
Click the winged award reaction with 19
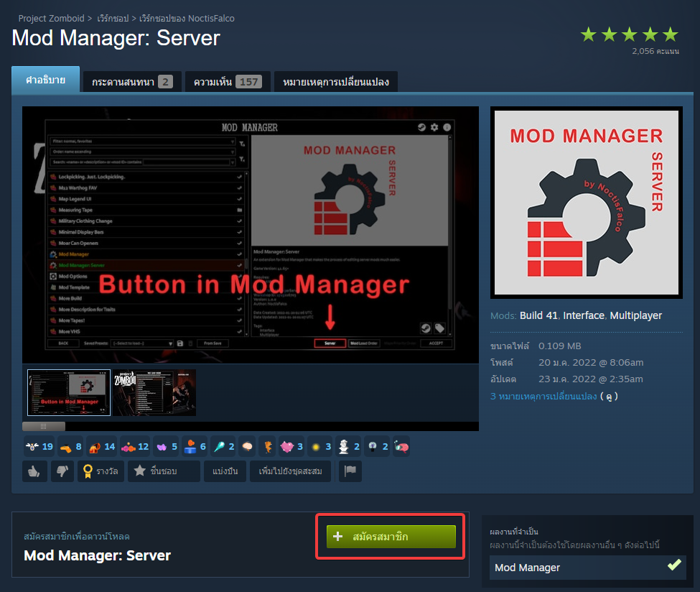pos(39,446)
